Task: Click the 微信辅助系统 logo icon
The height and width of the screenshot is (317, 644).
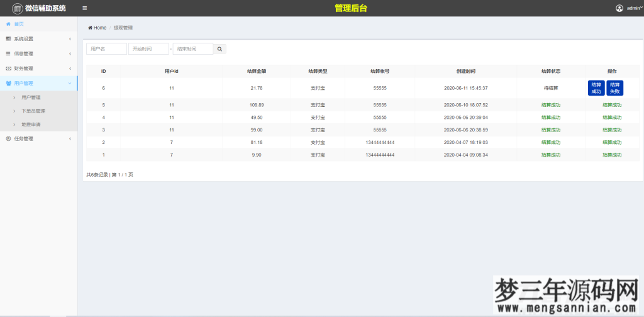Action: click(x=17, y=8)
